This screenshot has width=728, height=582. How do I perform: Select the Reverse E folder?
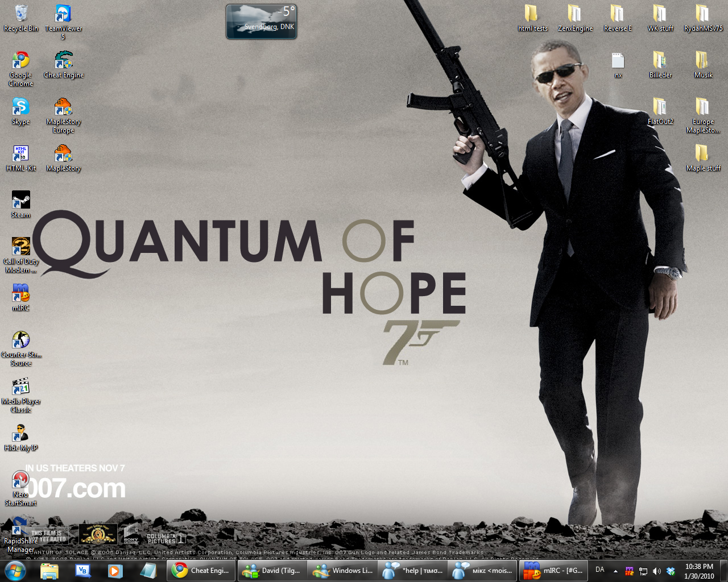[x=618, y=18]
